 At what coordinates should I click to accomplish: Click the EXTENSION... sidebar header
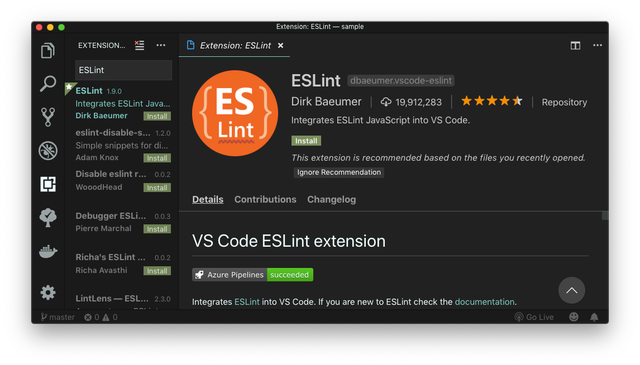point(102,45)
